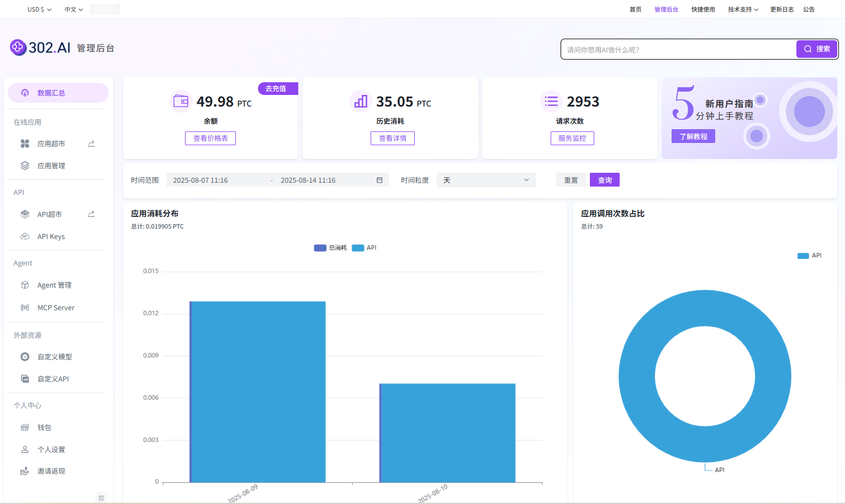Viewport: 845px width, 504px height.
Task: Click the external-link icon beside 应用超市
Action: pyautogui.click(x=91, y=144)
